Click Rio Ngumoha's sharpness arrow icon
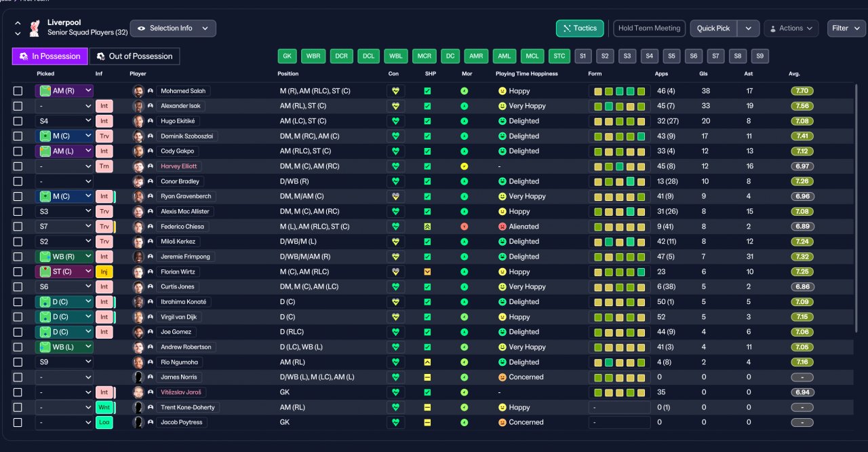 pos(428,362)
